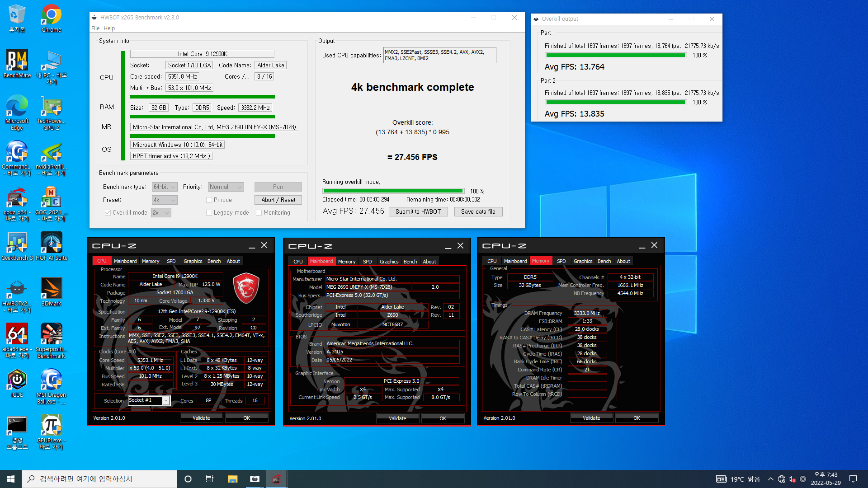Open Task View on the taskbar

coord(210,479)
